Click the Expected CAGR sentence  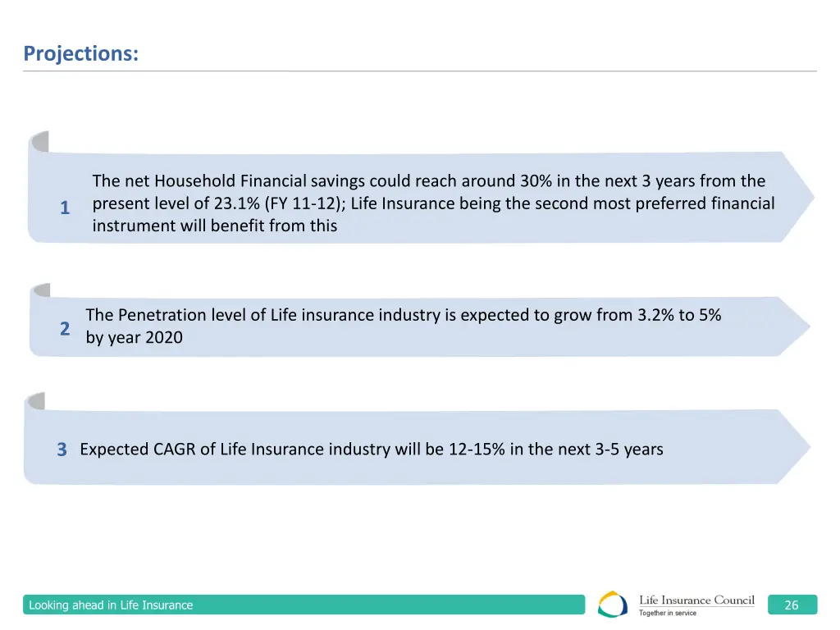pos(372,449)
